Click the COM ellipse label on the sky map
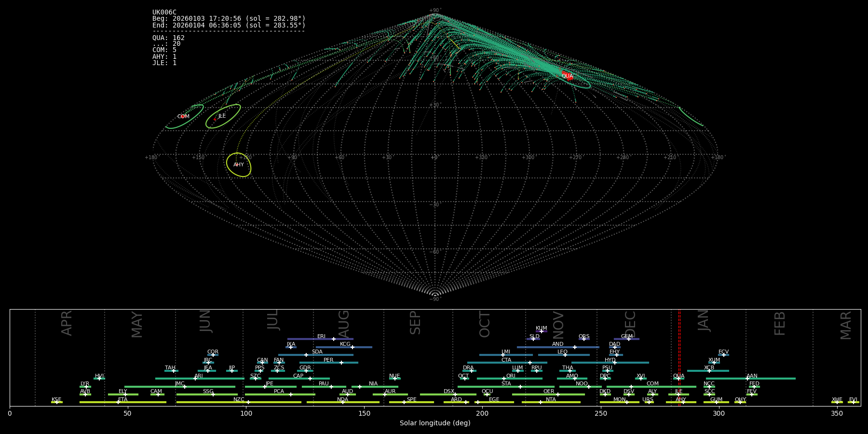Screen dimensions: 868x434 183,117
